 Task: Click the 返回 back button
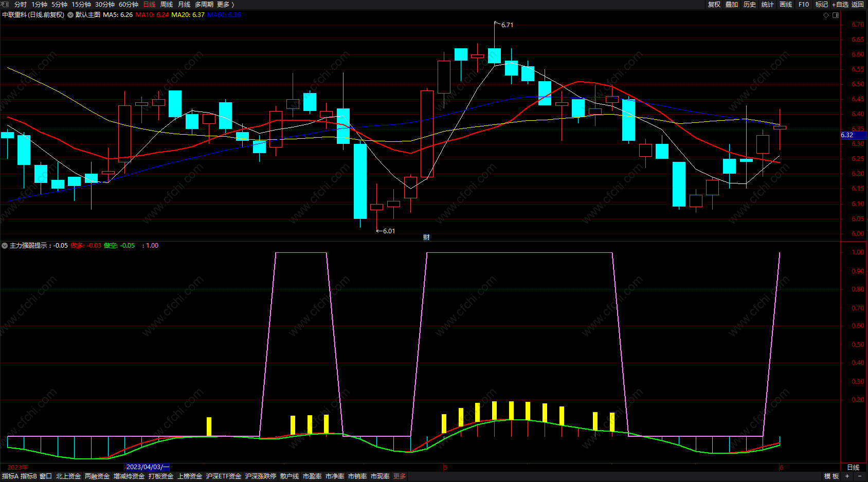coord(858,4)
